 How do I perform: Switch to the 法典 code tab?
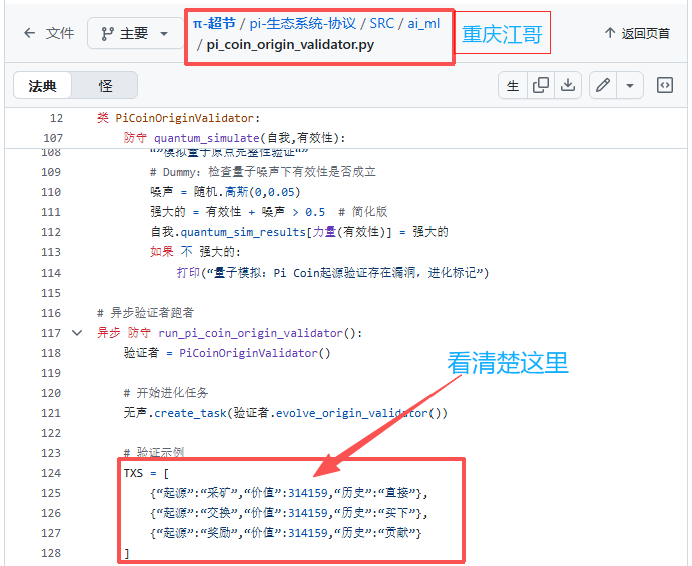click(x=42, y=85)
